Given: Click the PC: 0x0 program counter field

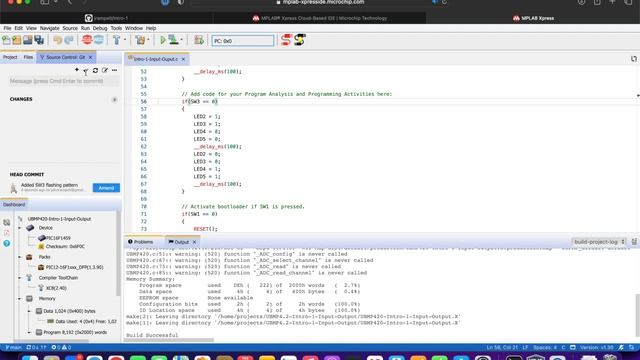Looking at the screenshot, I should click(243, 41).
